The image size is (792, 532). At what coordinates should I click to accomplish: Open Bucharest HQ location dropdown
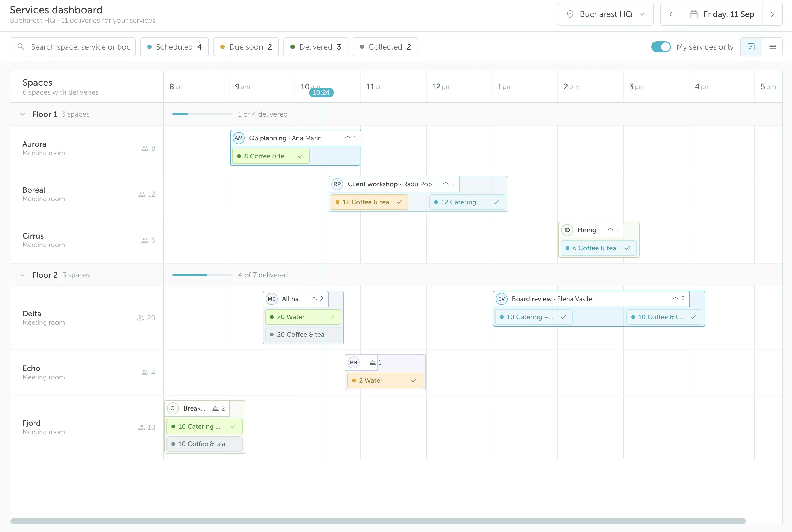pos(606,14)
